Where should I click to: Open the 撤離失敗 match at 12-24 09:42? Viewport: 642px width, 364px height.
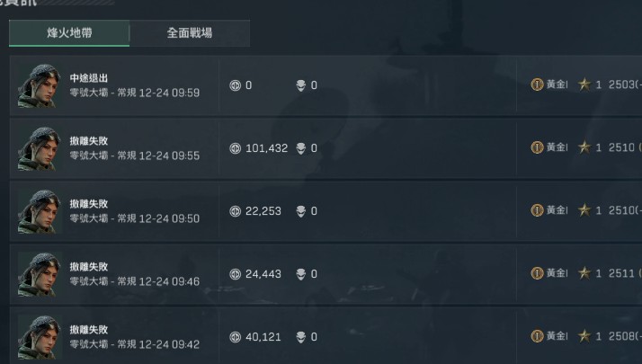click(89, 330)
